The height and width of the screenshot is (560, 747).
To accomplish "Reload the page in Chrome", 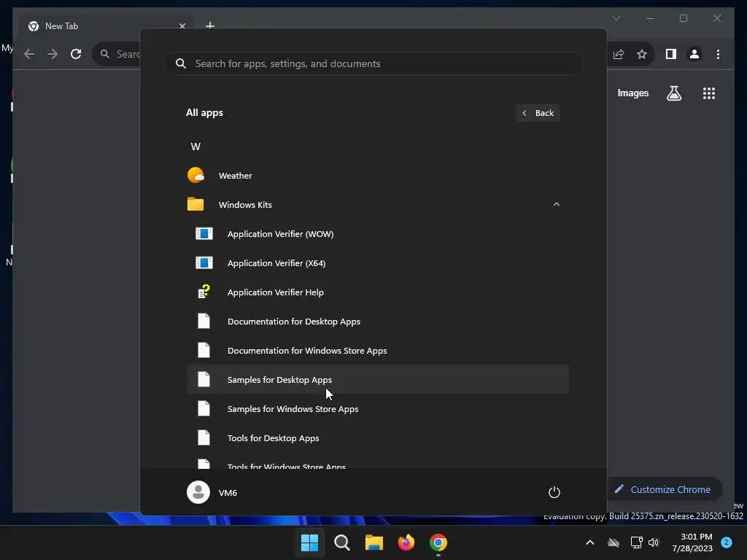I will point(76,54).
